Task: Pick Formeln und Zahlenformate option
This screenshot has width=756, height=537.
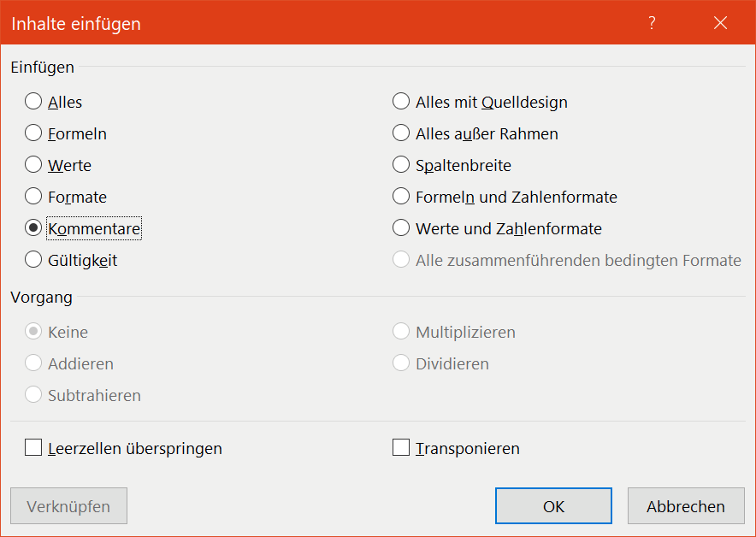Action: 401,197
